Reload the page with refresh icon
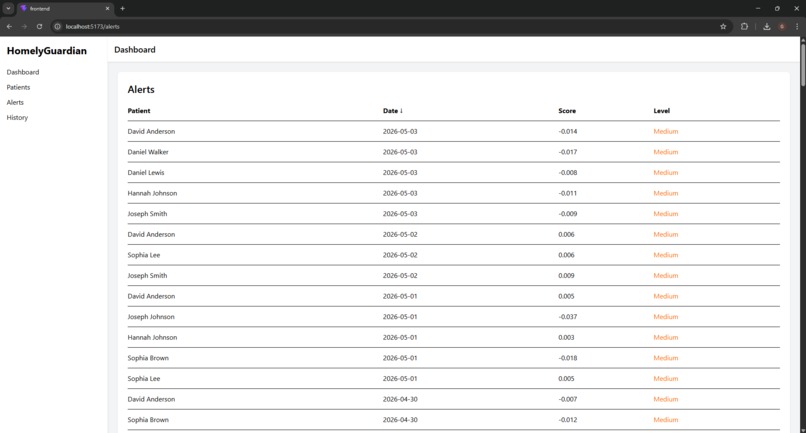The image size is (806, 433). [39, 26]
